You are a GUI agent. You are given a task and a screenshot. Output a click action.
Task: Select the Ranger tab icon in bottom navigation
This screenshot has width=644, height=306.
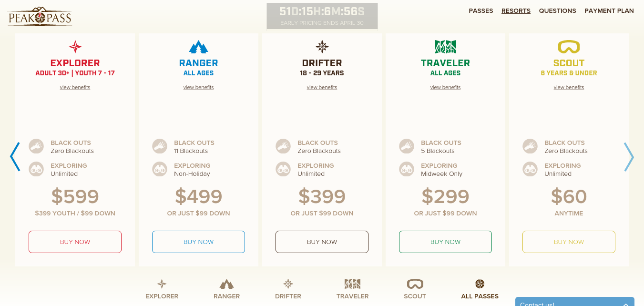[x=226, y=285]
